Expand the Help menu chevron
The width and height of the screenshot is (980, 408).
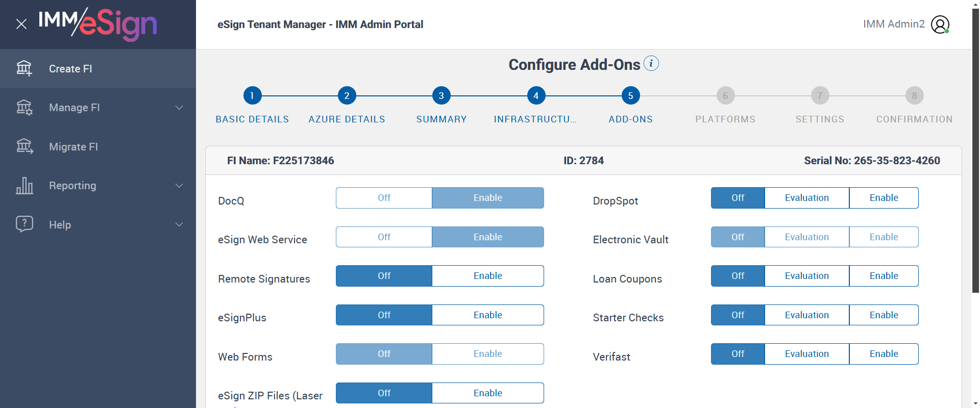click(x=179, y=224)
